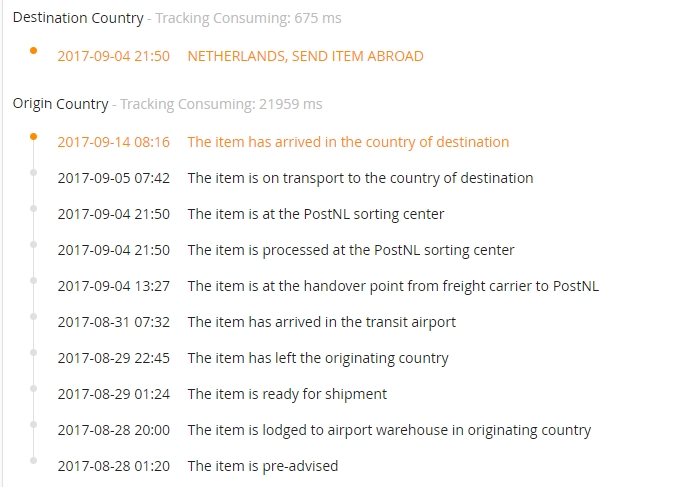Click marker beside airport warehouse lodged event
Viewport: 685px width, 487px height.
(x=33, y=424)
